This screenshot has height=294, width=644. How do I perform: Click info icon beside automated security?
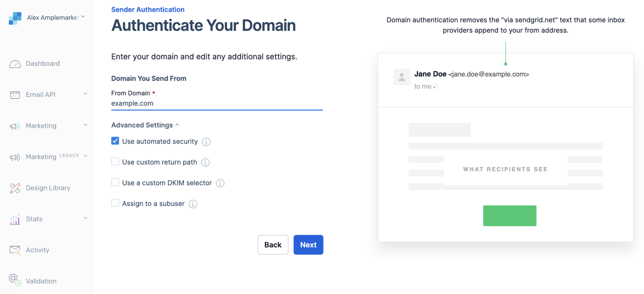[206, 142]
